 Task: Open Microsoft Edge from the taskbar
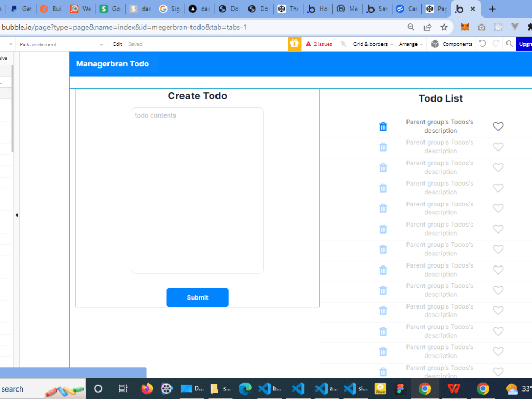coord(245,388)
